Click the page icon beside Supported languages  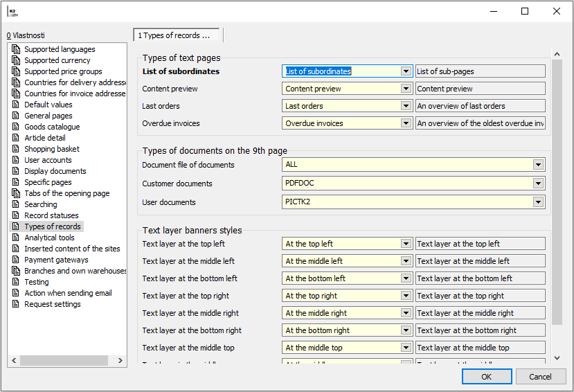17,49
